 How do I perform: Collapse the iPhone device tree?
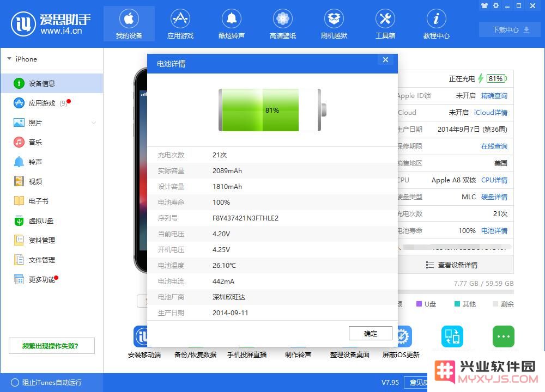[x=9, y=59]
